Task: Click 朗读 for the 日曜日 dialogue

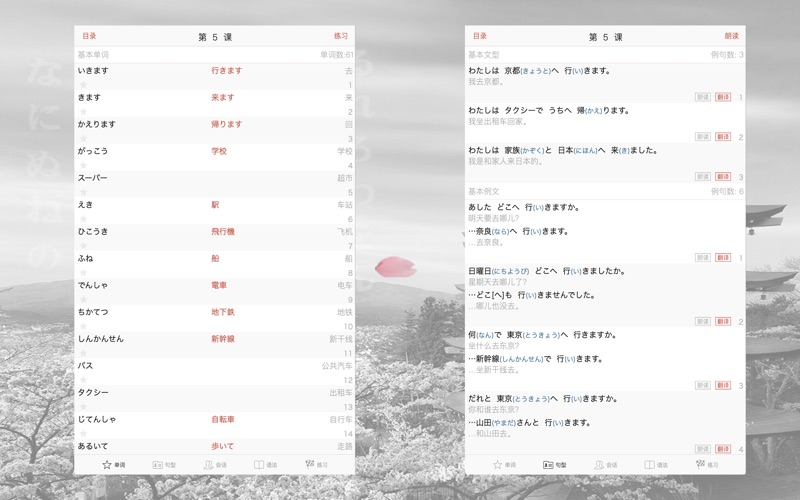Action: click(703, 321)
